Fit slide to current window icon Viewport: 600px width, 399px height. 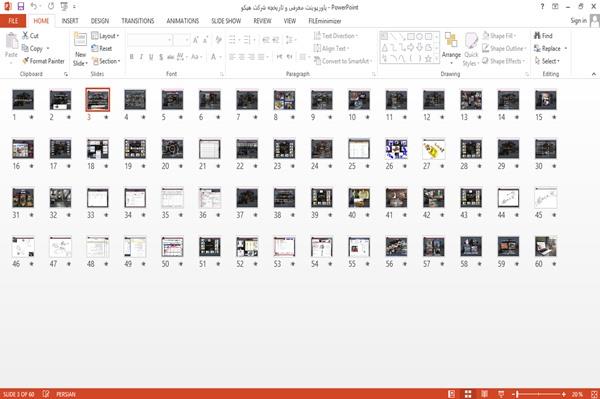594,394
